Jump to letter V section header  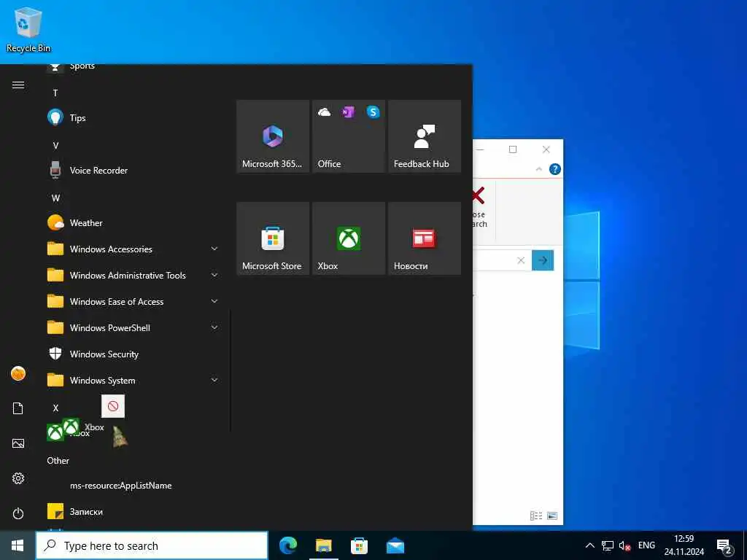[55, 145]
